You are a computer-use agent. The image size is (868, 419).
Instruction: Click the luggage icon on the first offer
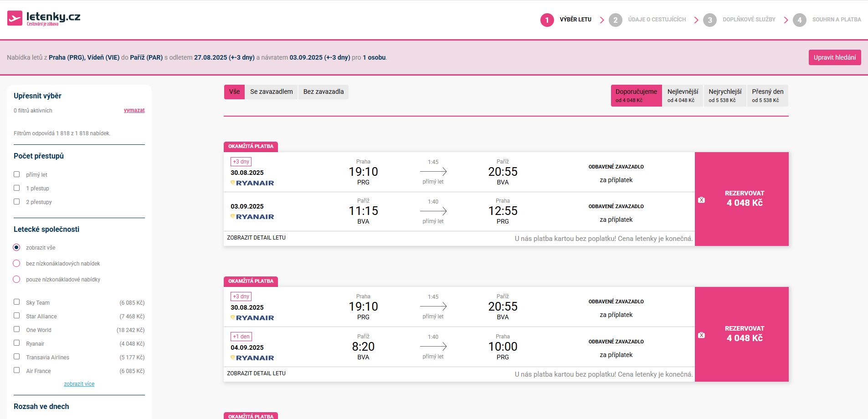(701, 200)
